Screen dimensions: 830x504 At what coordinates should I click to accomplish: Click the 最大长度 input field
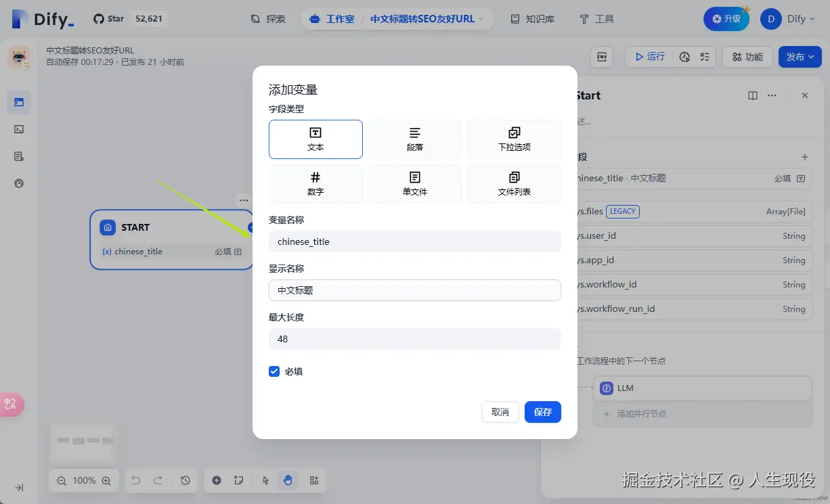pyautogui.click(x=415, y=339)
